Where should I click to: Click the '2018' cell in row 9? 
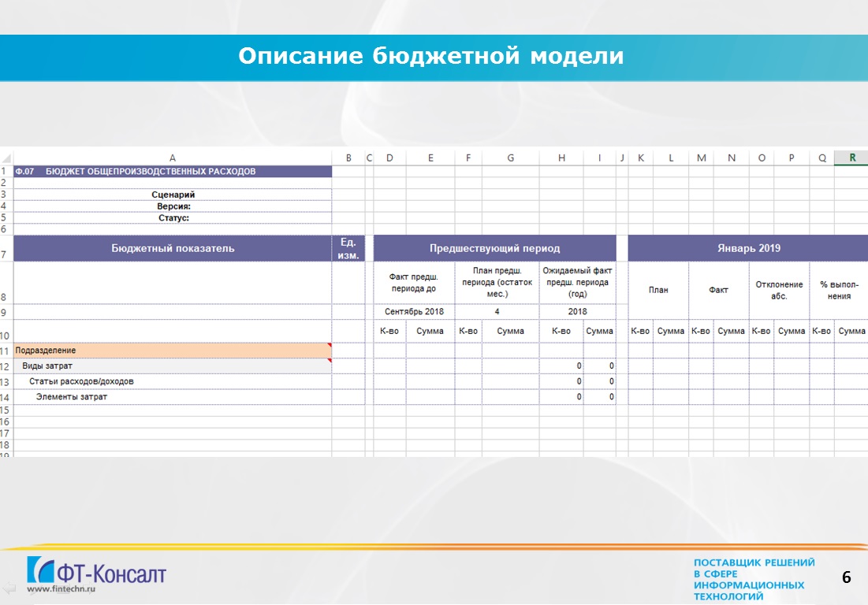tap(577, 311)
